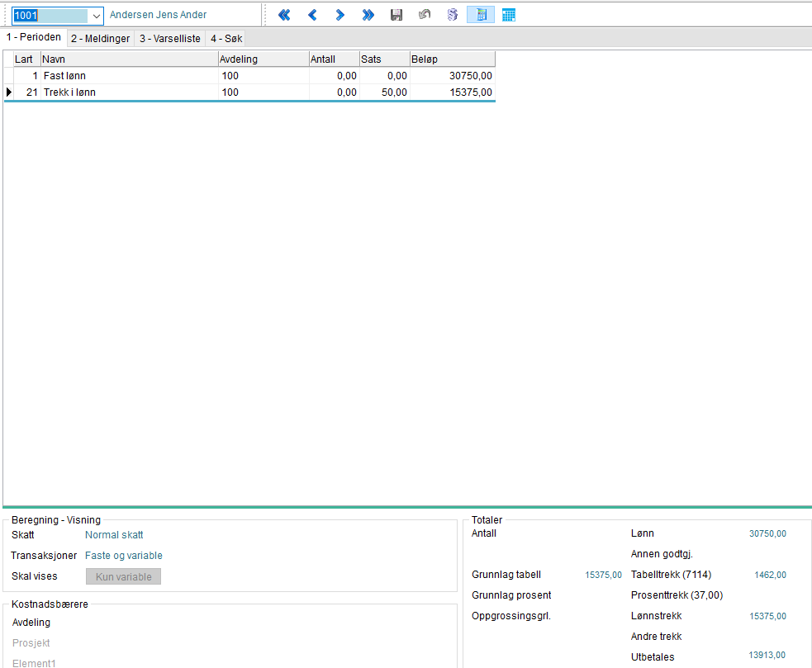The image size is (812, 668).
Task: Open the employee number dropdown arrow
Action: click(x=97, y=16)
